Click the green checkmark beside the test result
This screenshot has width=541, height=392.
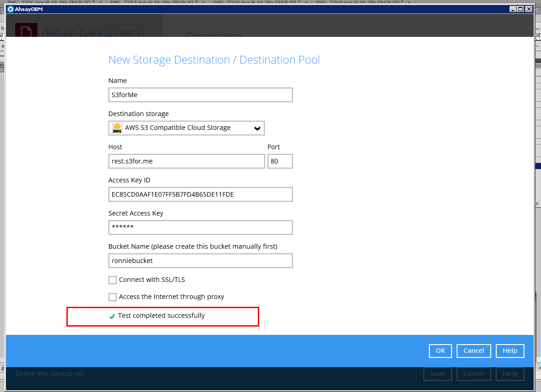(x=112, y=316)
